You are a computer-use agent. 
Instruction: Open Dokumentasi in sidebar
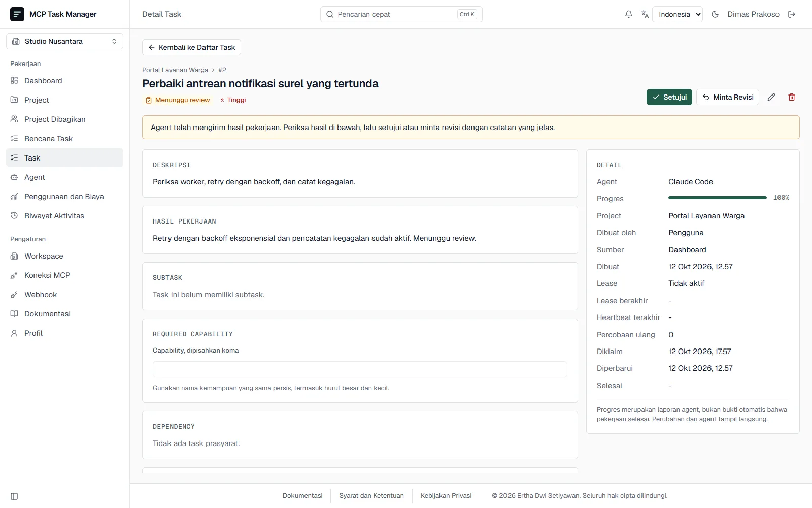click(x=64, y=314)
